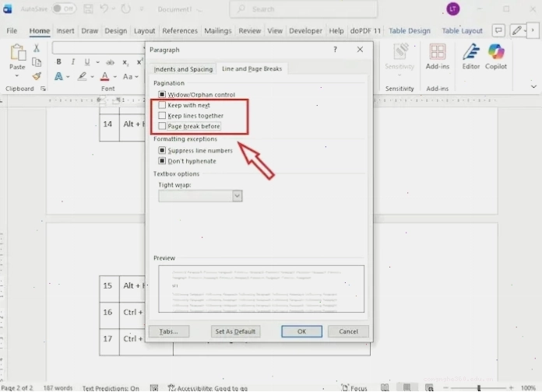Select Print Layout view icon
The height and width of the screenshot is (392, 542).
406,387
